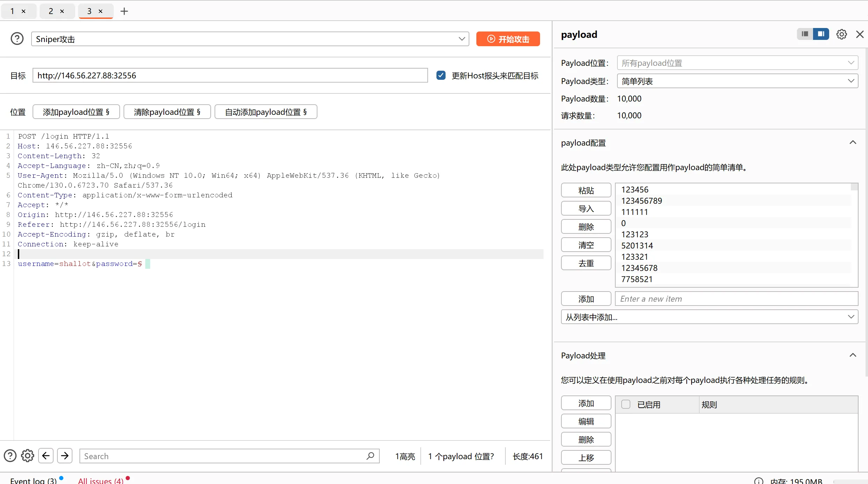868x484 pixels.
Task: Click the bottom-left help circle icon
Action: coord(10,456)
